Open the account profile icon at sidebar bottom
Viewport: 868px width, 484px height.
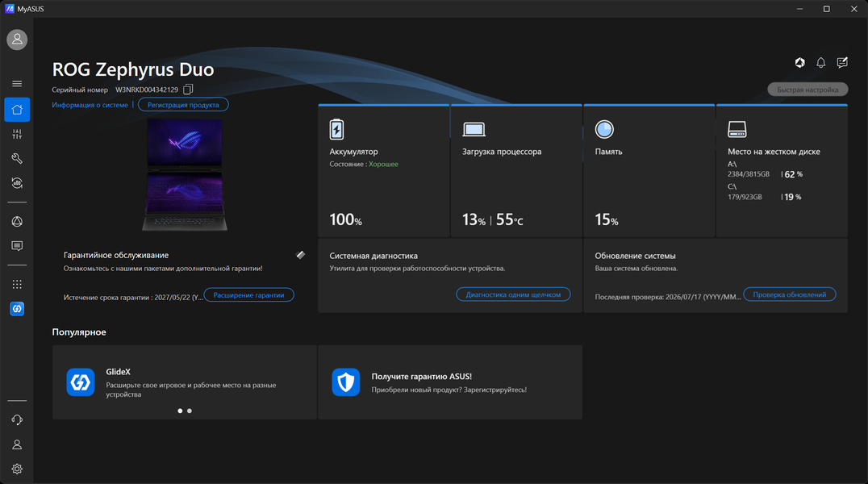pyautogui.click(x=17, y=444)
